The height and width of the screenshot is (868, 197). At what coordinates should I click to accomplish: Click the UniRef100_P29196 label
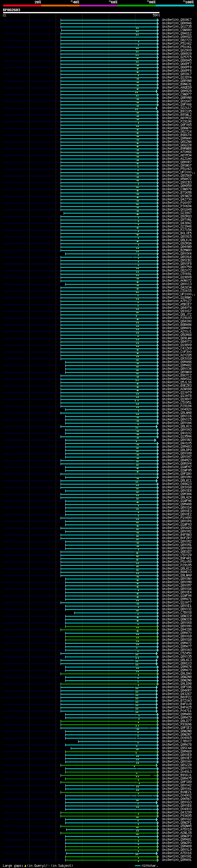pos(177,121)
